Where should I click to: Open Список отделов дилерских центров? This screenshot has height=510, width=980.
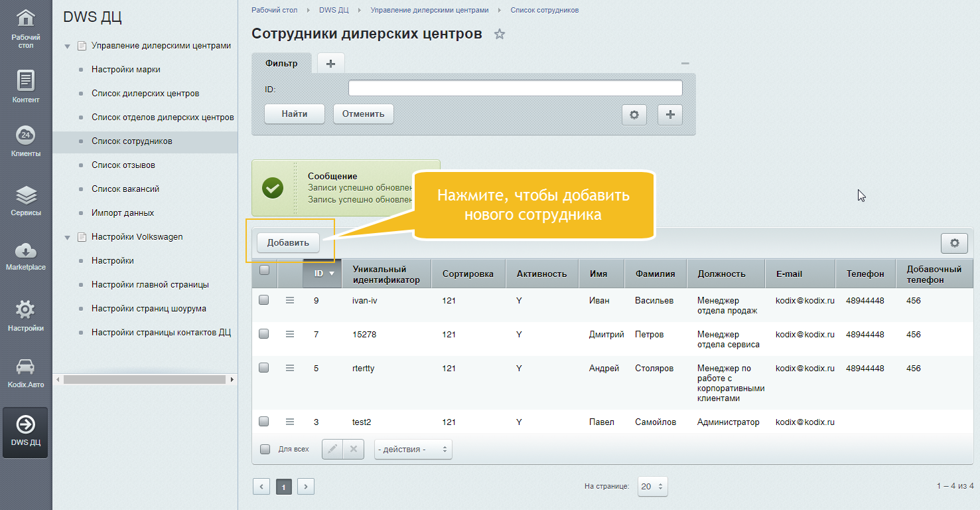[x=163, y=118]
